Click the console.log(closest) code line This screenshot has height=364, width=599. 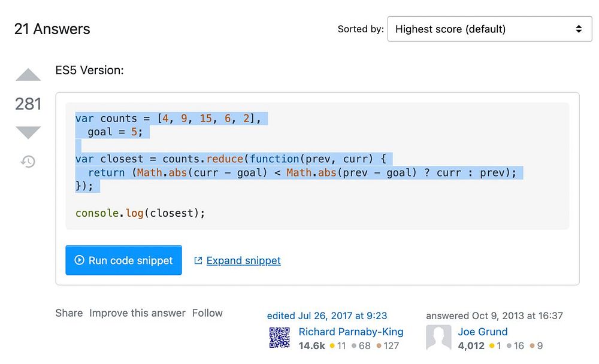click(140, 213)
